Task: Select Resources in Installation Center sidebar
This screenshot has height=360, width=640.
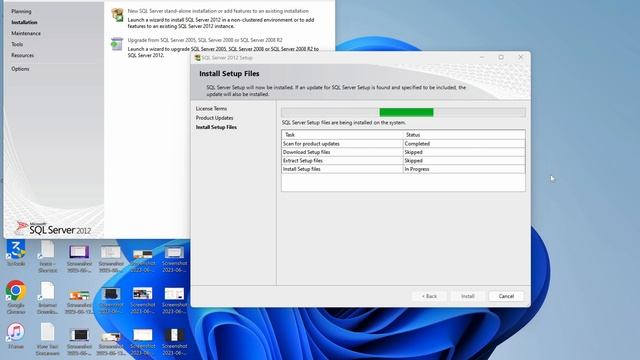Action: pyautogui.click(x=22, y=55)
